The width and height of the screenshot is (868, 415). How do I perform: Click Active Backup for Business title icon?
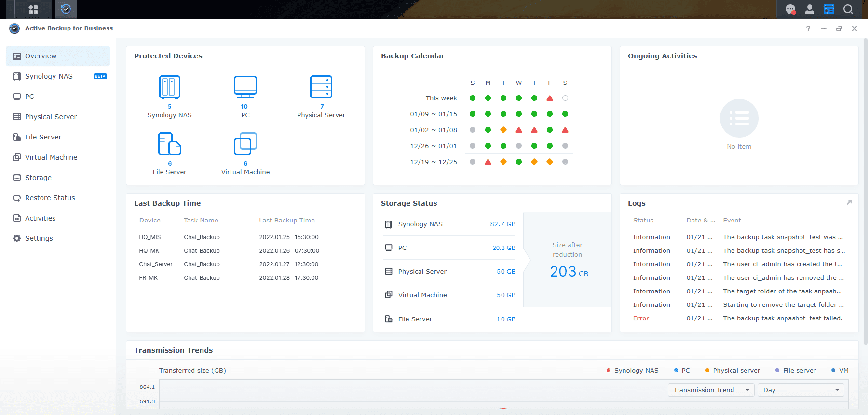[14, 28]
